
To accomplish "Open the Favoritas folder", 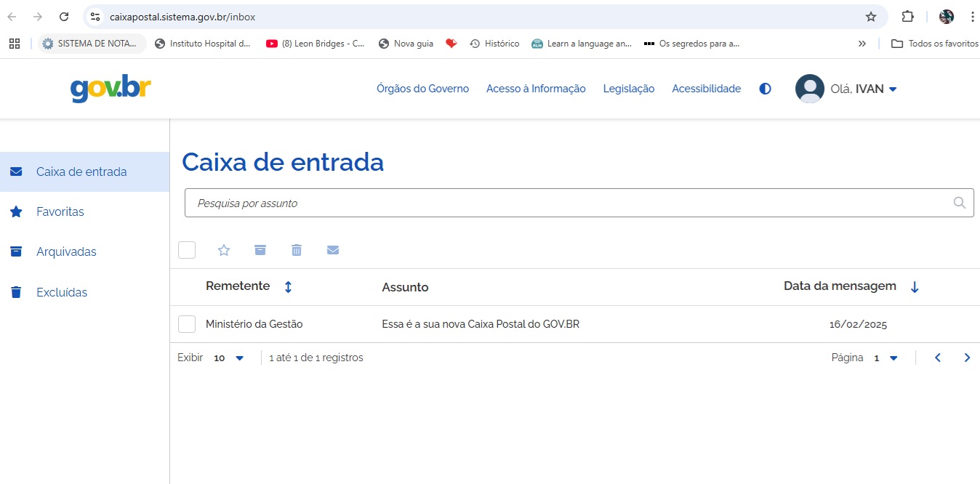I will coord(60,212).
